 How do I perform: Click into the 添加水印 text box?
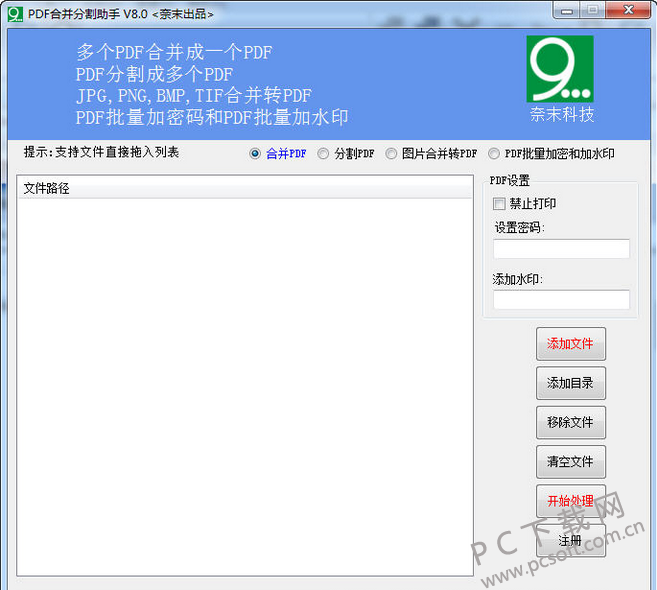pos(561,300)
